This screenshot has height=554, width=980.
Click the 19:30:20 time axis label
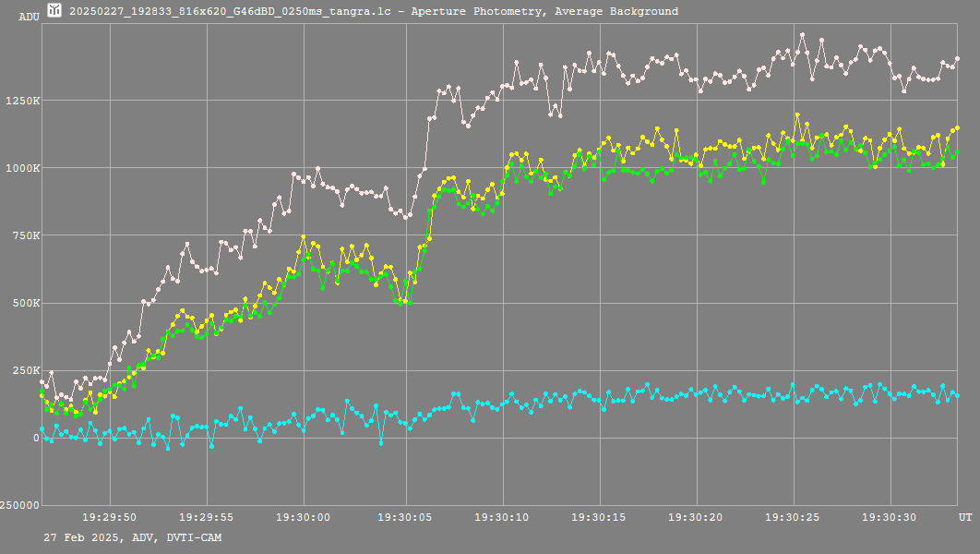pyautogui.click(x=695, y=518)
